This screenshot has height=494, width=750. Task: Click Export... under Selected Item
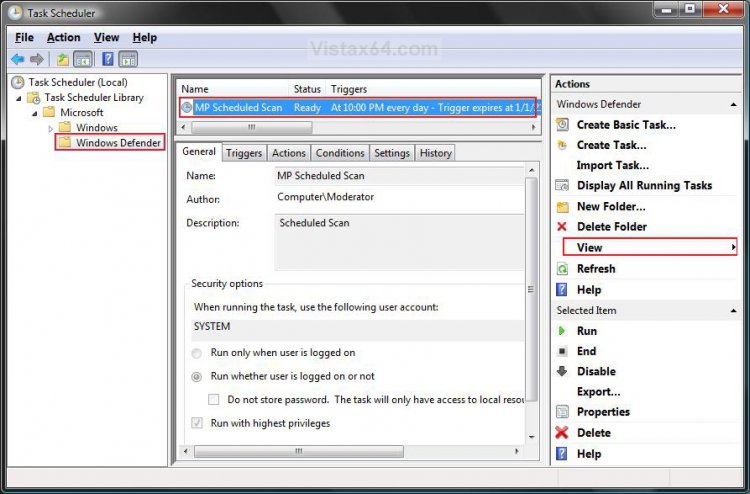(x=598, y=392)
